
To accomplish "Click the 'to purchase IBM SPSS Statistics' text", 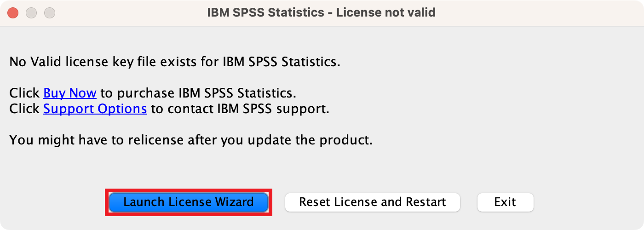I will 198,93.
